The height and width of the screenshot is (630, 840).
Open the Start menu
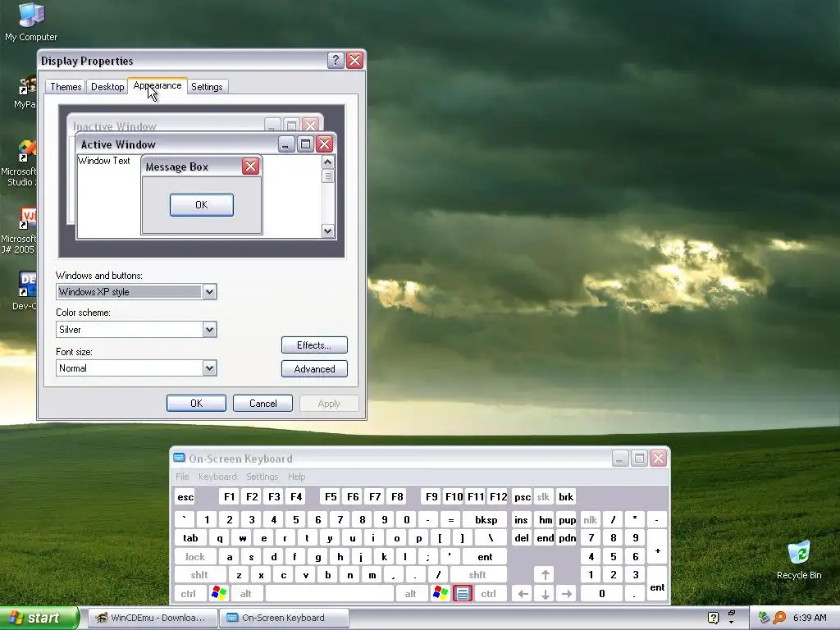click(39, 618)
